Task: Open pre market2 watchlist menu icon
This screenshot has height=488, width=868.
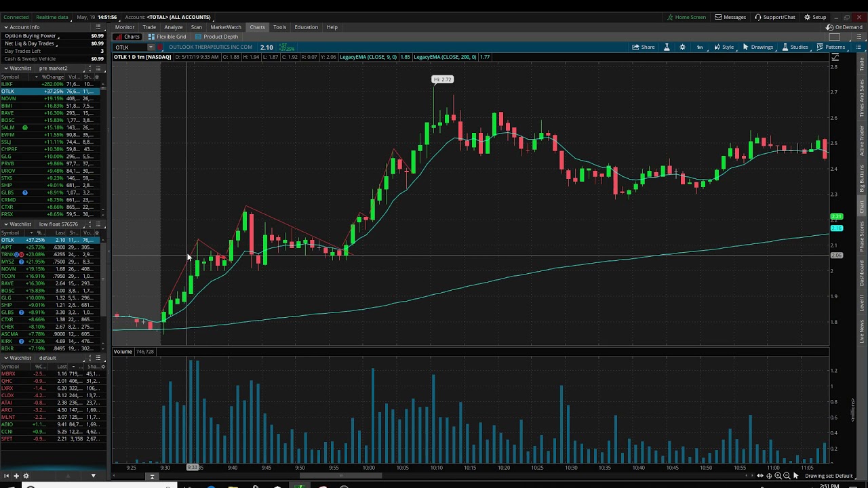Action: point(98,68)
